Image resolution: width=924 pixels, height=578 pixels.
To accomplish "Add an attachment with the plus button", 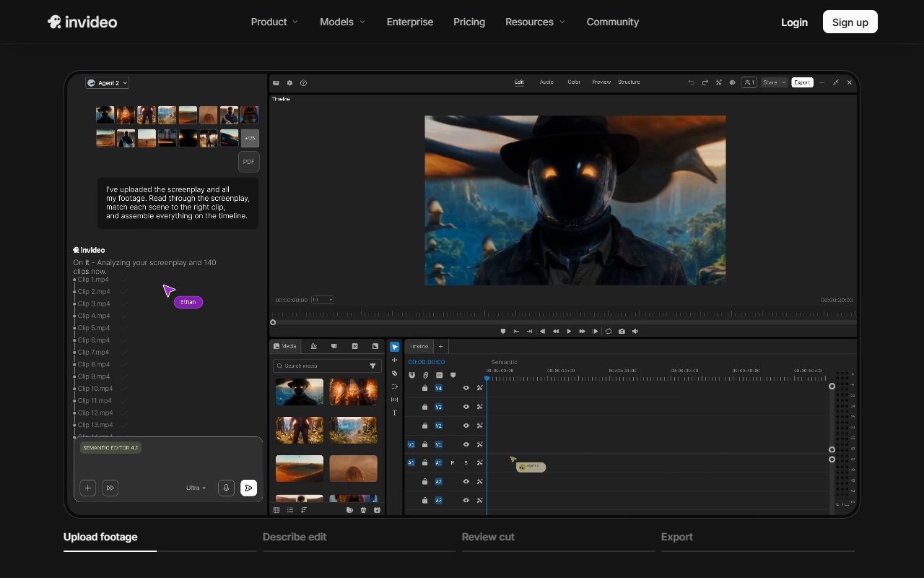I will (x=87, y=488).
